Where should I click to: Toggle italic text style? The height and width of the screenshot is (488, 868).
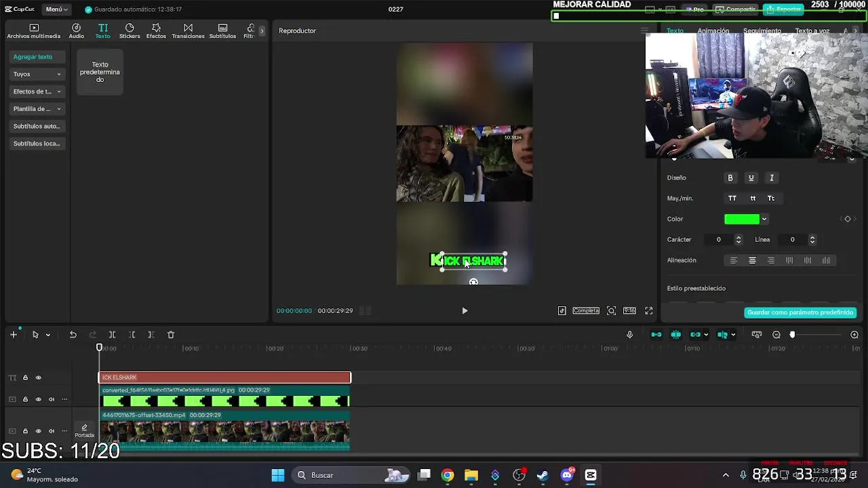pos(771,178)
